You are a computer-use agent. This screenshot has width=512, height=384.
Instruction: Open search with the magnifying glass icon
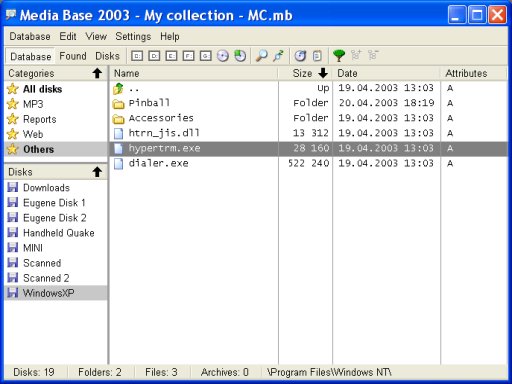click(262, 56)
